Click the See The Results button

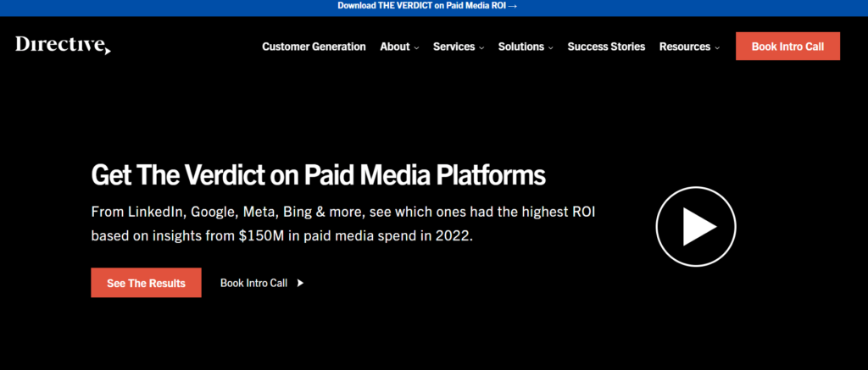(x=146, y=283)
